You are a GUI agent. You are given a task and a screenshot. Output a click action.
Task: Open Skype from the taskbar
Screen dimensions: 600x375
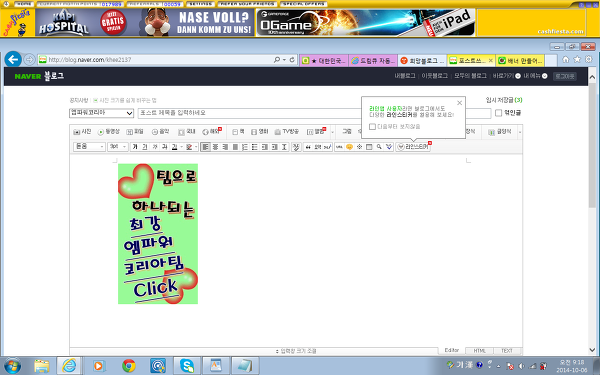187,365
